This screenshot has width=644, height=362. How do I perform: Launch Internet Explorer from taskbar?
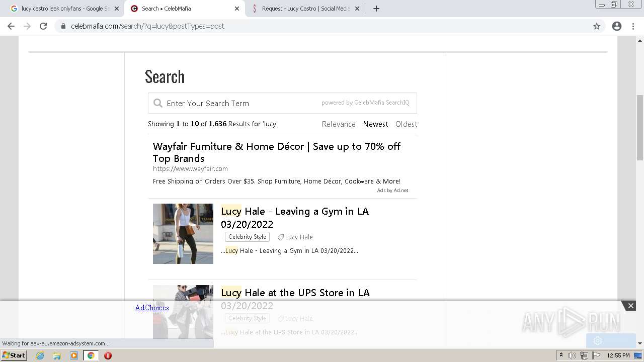[x=40, y=355]
